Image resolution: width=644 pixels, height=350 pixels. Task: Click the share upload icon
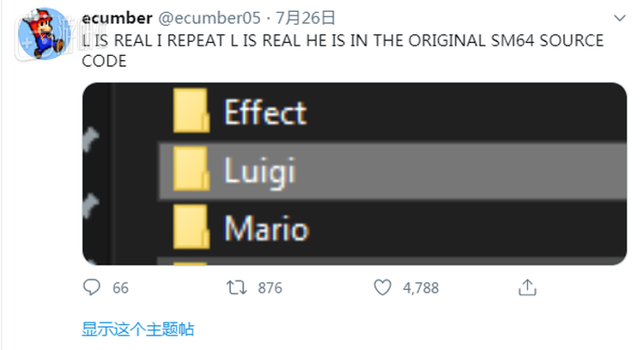pyautogui.click(x=527, y=287)
